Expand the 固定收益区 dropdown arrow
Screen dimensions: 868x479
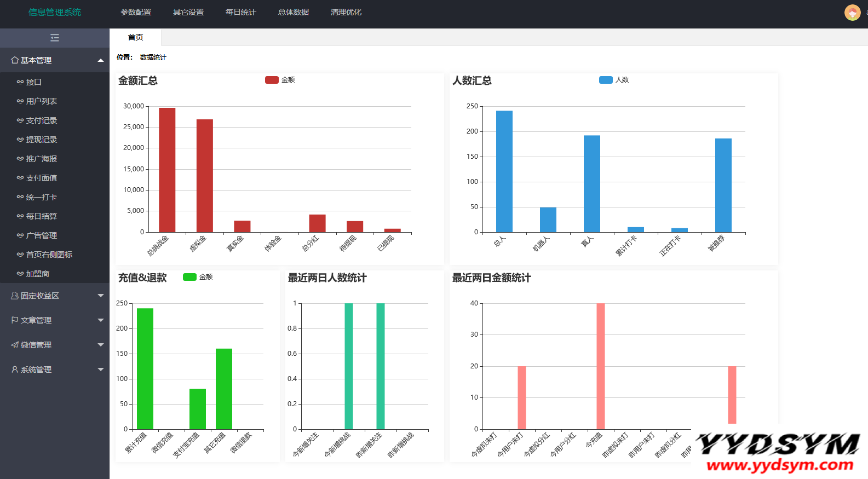pyautogui.click(x=101, y=296)
